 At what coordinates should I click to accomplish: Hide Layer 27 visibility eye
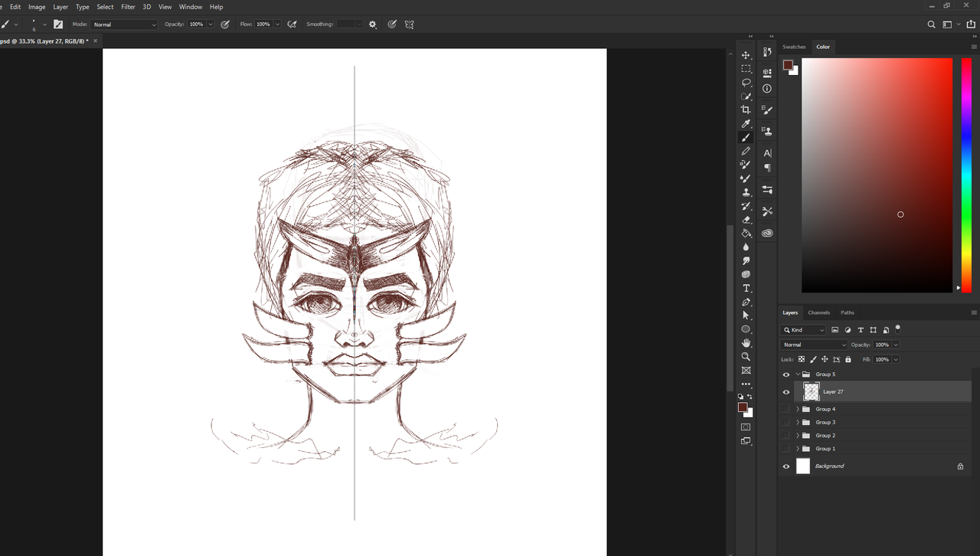[786, 391]
